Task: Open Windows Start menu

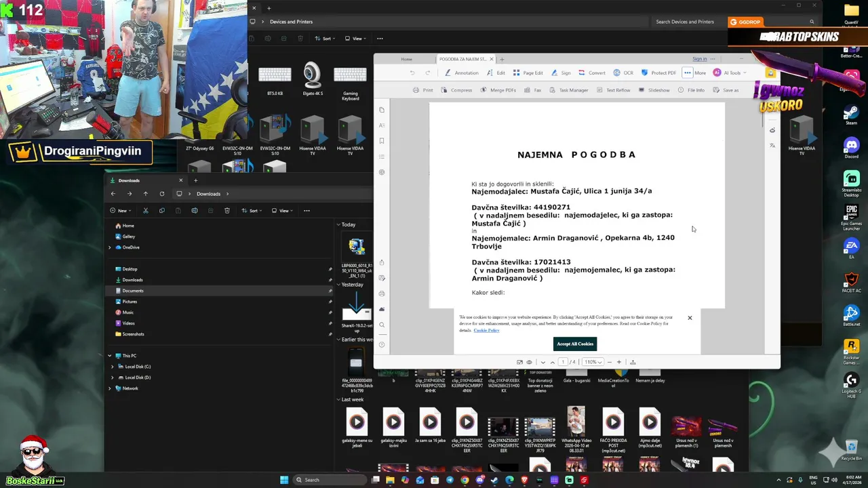Action: pyautogui.click(x=284, y=480)
